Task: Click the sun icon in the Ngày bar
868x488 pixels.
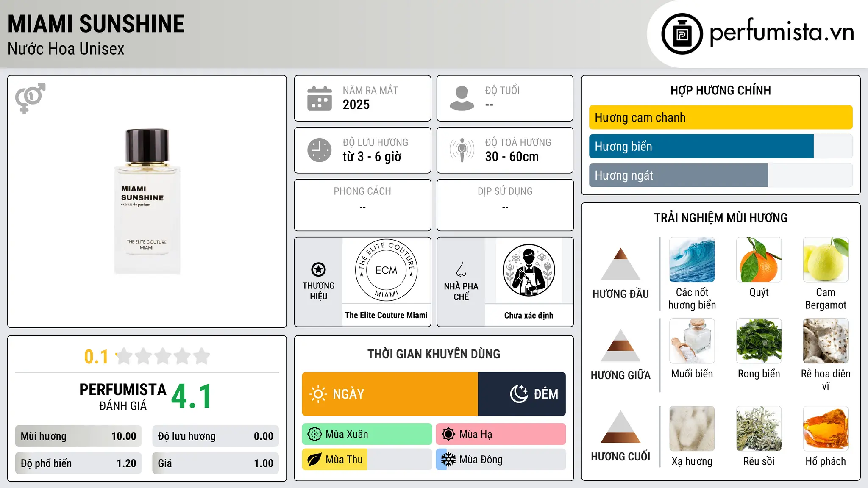Action: click(318, 394)
